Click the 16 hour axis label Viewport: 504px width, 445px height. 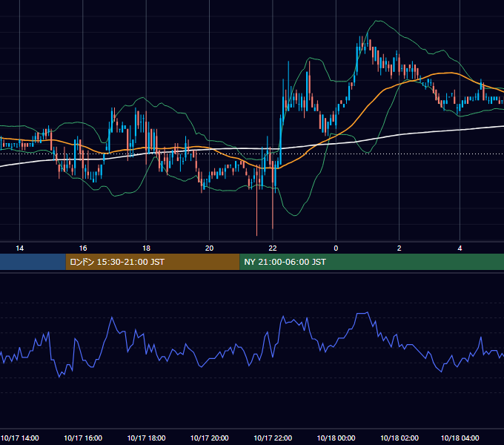click(83, 248)
